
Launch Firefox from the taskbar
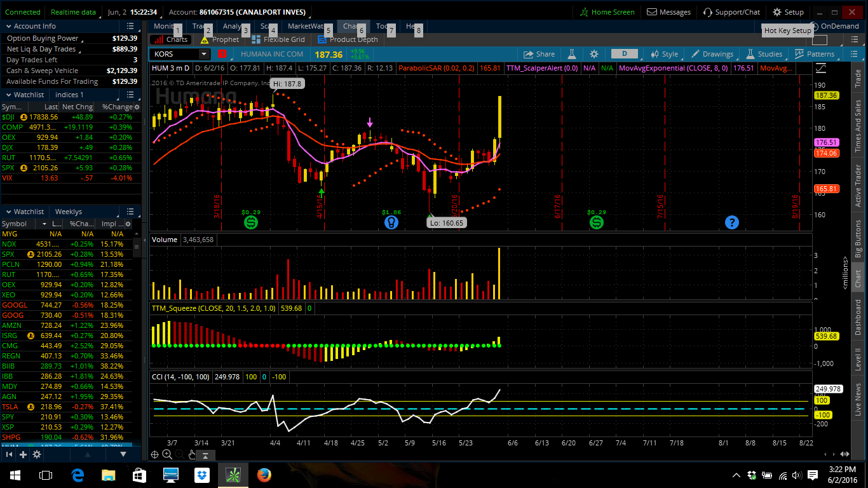(264, 475)
